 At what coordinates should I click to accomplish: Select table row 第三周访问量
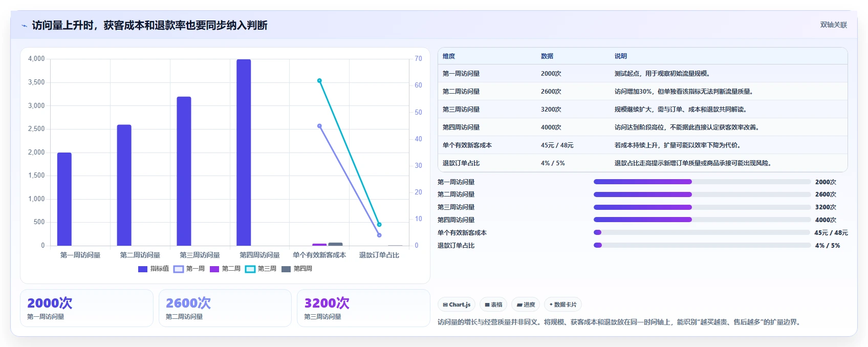(x=643, y=110)
